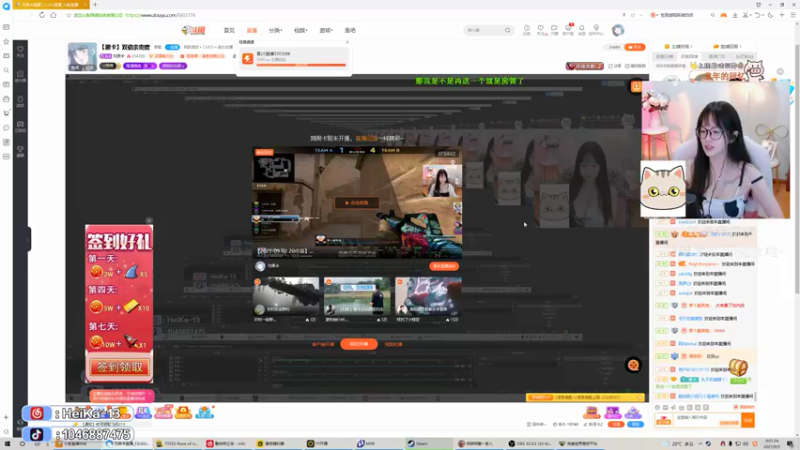Play the recommended replay video
This screenshot has width=800, height=450.
[x=357, y=203]
